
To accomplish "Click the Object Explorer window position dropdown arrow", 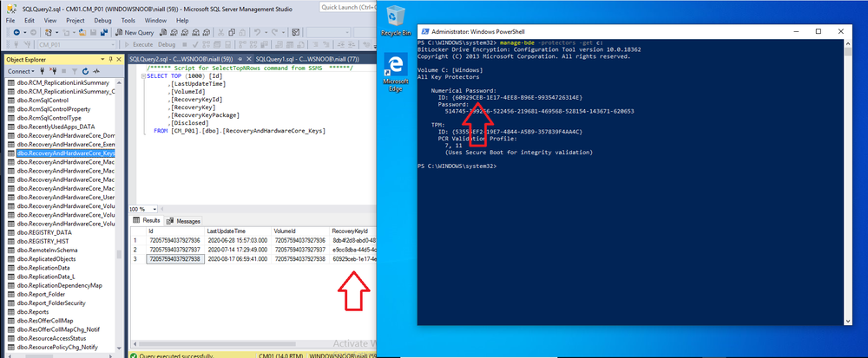I will (102, 59).
